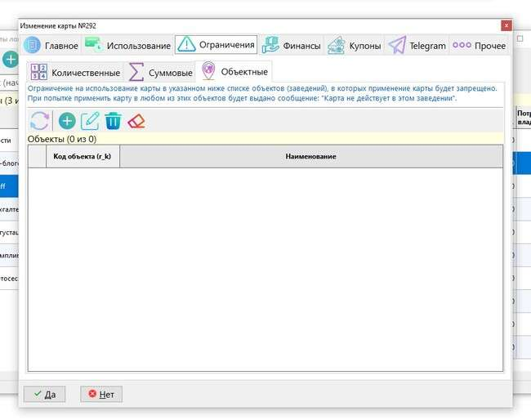
Task: Open the Финансы tab
Action: pos(291,46)
